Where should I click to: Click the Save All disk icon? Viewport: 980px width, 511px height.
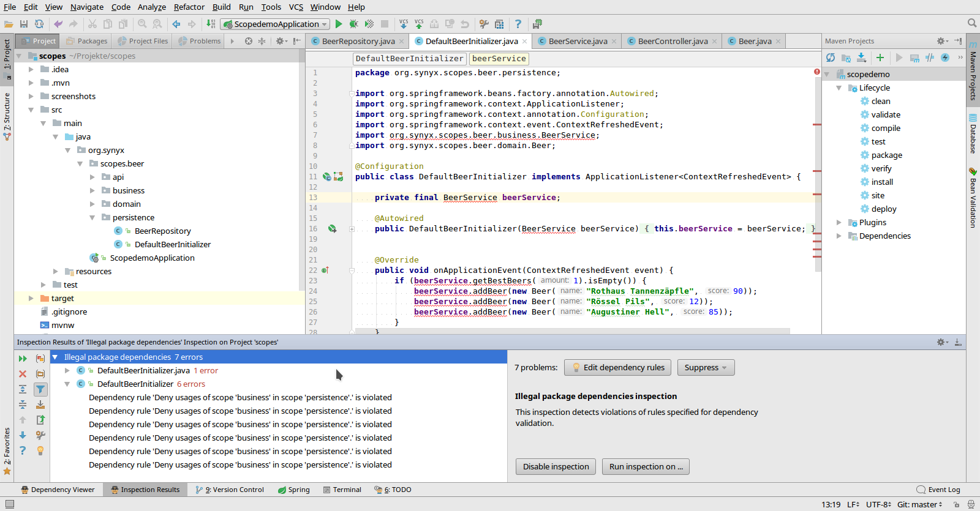coord(24,24)
